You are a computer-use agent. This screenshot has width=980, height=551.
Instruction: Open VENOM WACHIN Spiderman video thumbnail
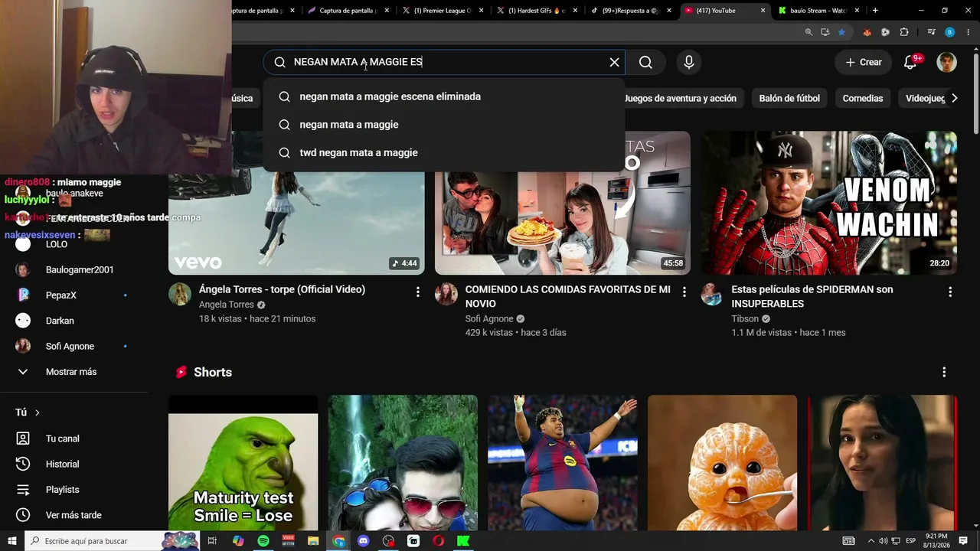(x=829, y=203)
